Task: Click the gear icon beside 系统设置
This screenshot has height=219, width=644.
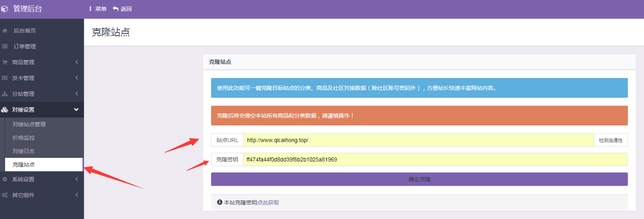Action: [5, 179]
